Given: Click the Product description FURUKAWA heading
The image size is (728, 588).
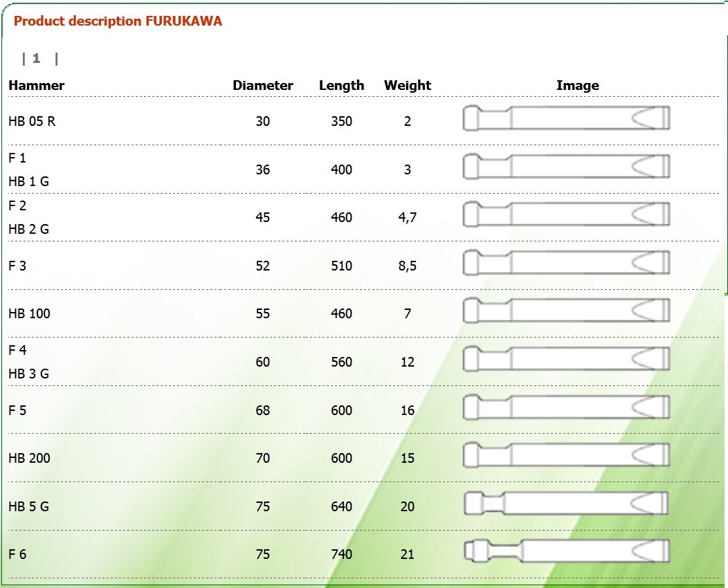Looking at the screenshot, I should (x=118, y=21).
